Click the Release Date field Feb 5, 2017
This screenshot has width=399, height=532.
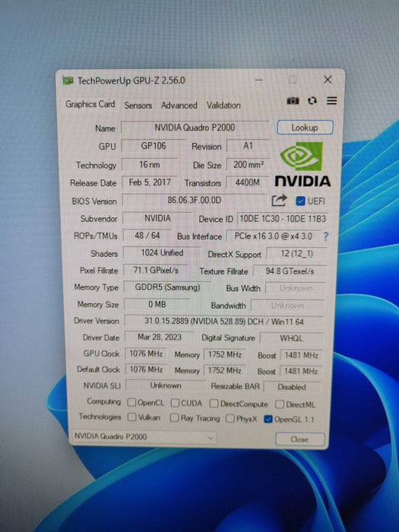[150, 182]
